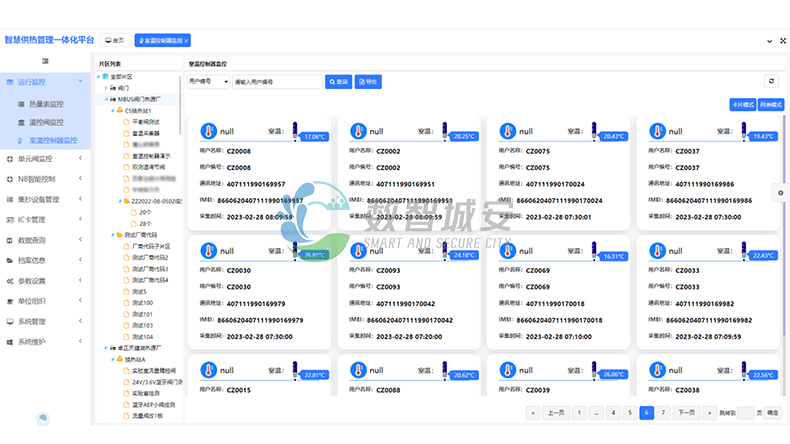Click the 查询 search button

(339, 81)
